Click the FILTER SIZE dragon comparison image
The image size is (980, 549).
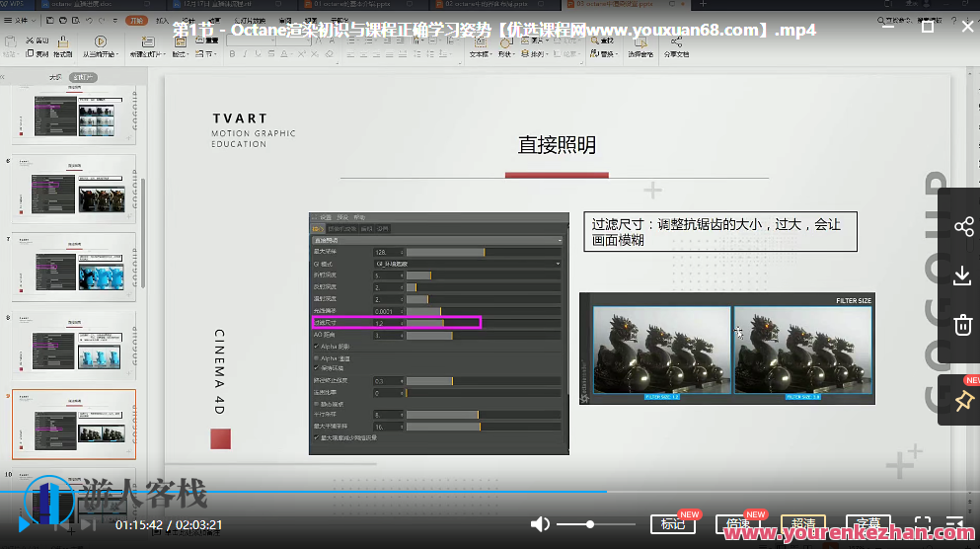[x=727, y=349]
